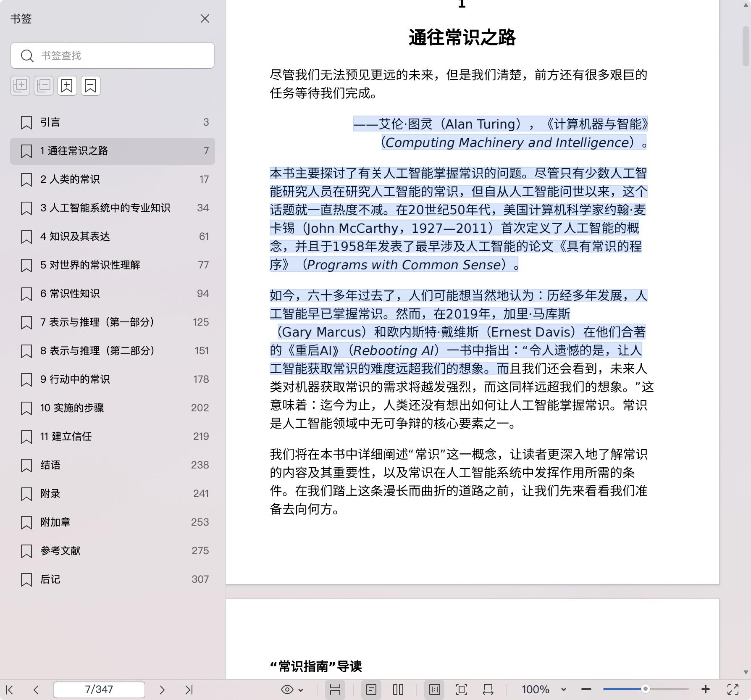Open bookmark 10 实施的步骤

tap(113, 408)
